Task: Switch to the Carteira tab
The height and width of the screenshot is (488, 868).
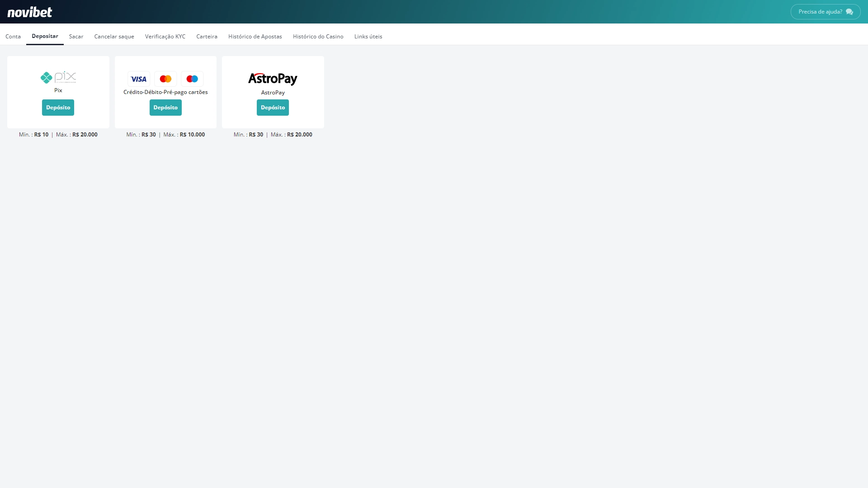Action: click(207, 37)
